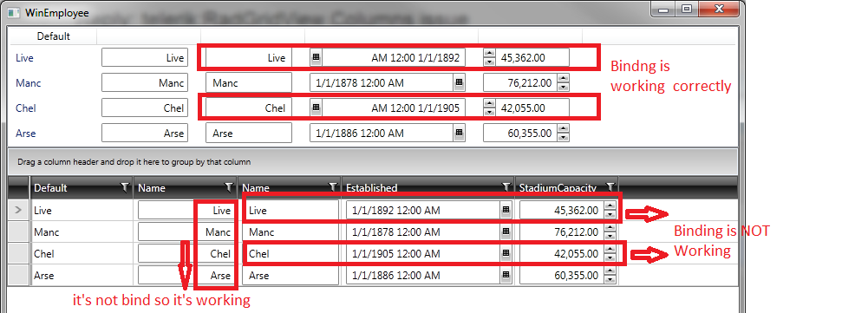Decrease grid row Live StadiumCapacity value
868x313 pixels.
coord(610,214)
